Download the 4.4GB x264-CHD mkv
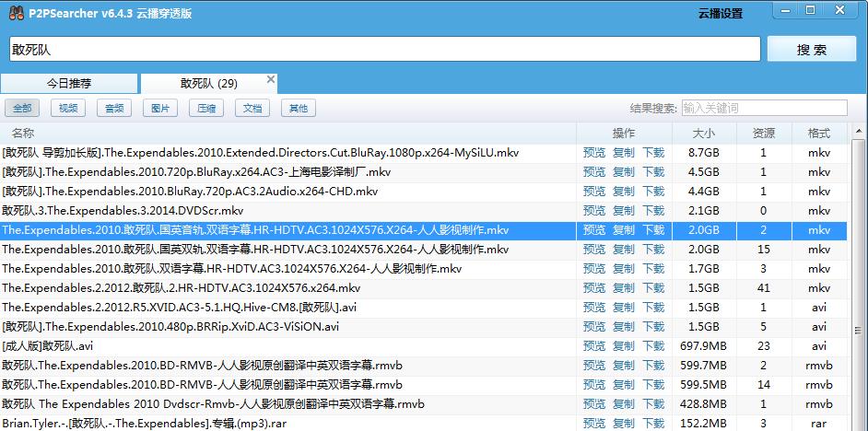Screen dimensions: 868x431 [x=653, y=192]
